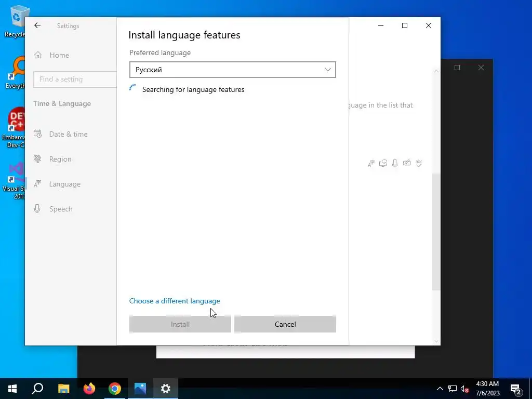Viewport: 532px width, 399px height.
Task: Click the handwriting feature icon
Action: tap(407, 163)
